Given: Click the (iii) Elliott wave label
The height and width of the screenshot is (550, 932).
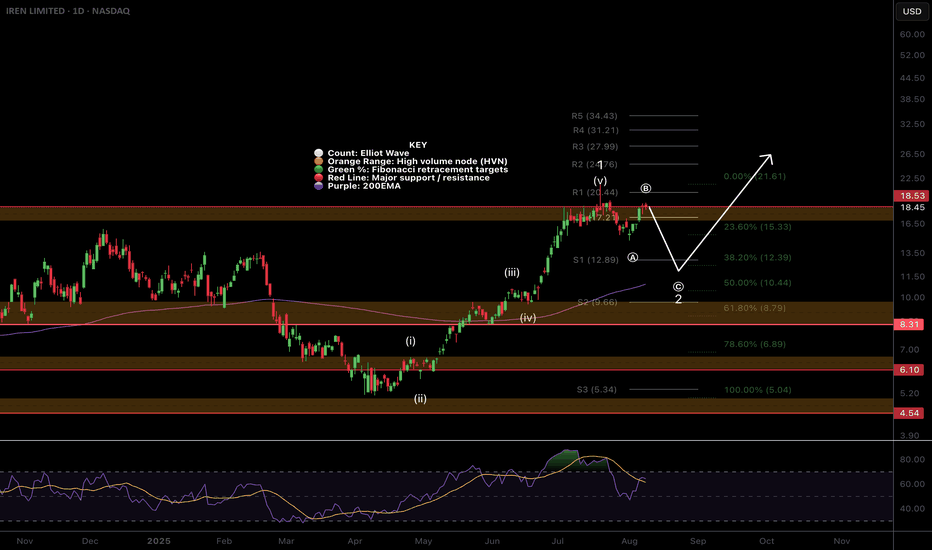Looking at the screenshot, I should [512, 272].
